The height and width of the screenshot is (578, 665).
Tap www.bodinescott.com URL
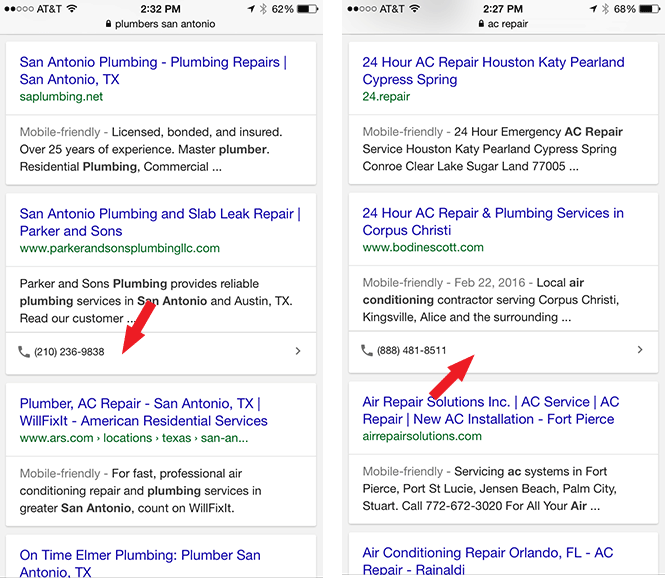coord(423,247)
